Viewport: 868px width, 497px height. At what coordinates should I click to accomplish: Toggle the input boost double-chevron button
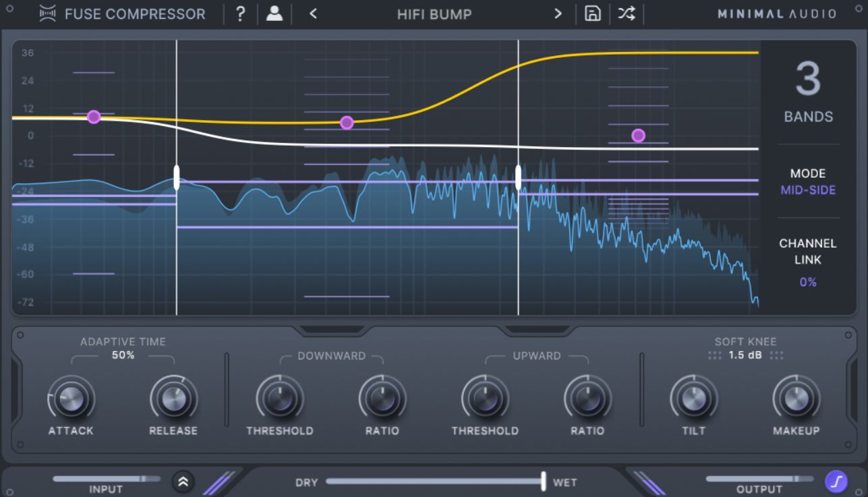(182, 481)
